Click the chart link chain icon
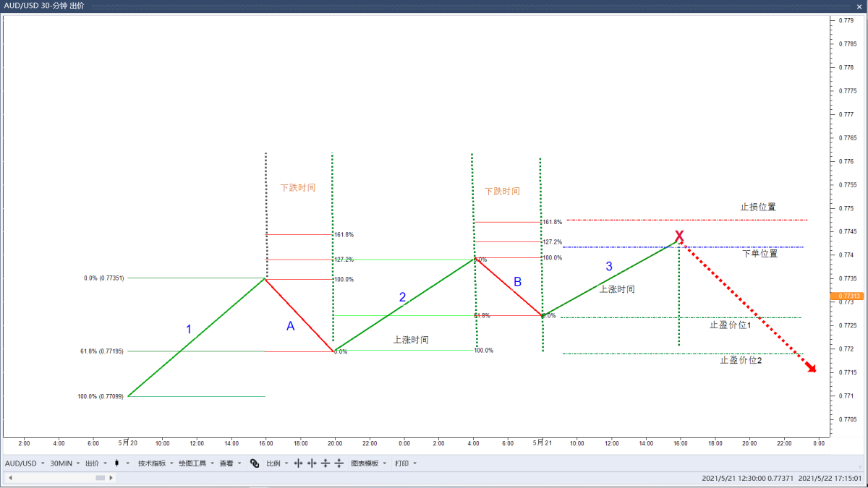This screenshot has width=868, height=488. click(254, 463)
